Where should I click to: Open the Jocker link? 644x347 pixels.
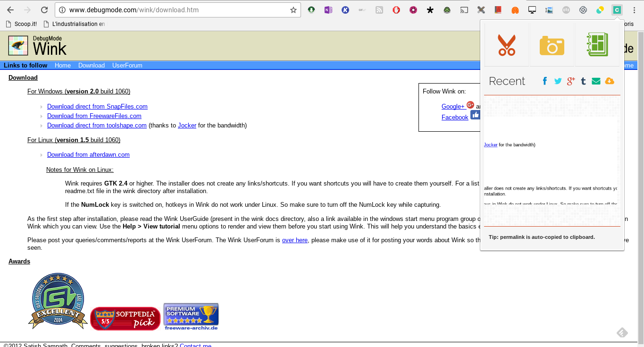[x=187, y=126]
